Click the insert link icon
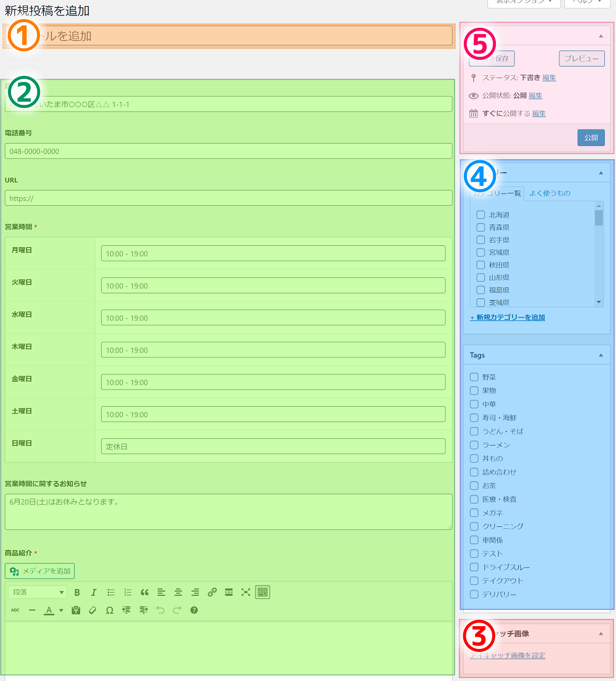Viewport: 616px width, 681px height. pos(212,592)
